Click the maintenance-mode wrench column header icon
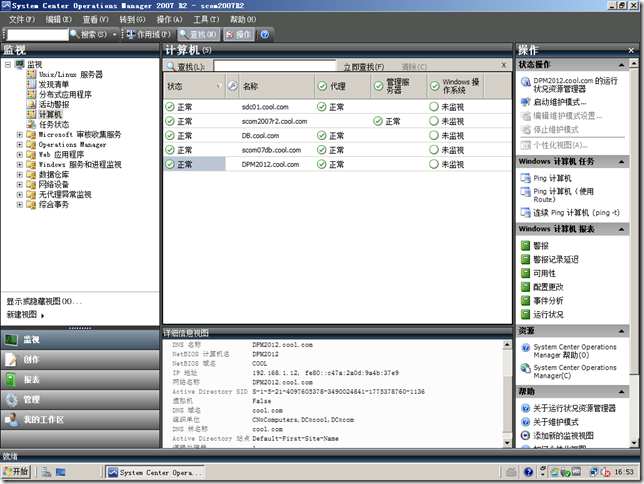Viewport: 644px width, 484px height. coord(232,86)
